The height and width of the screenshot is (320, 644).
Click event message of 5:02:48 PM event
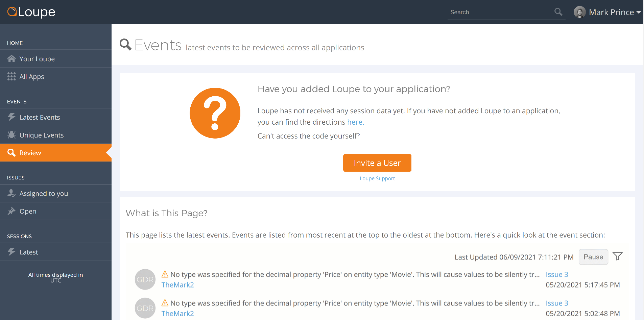click(x=355, y=303)
